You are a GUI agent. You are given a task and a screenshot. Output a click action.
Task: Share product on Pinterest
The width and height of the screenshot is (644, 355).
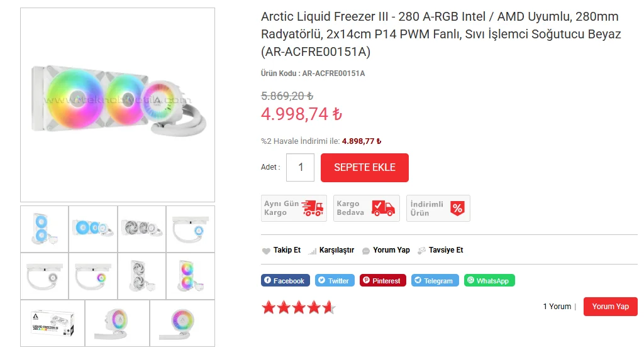(x=382, y=281)
